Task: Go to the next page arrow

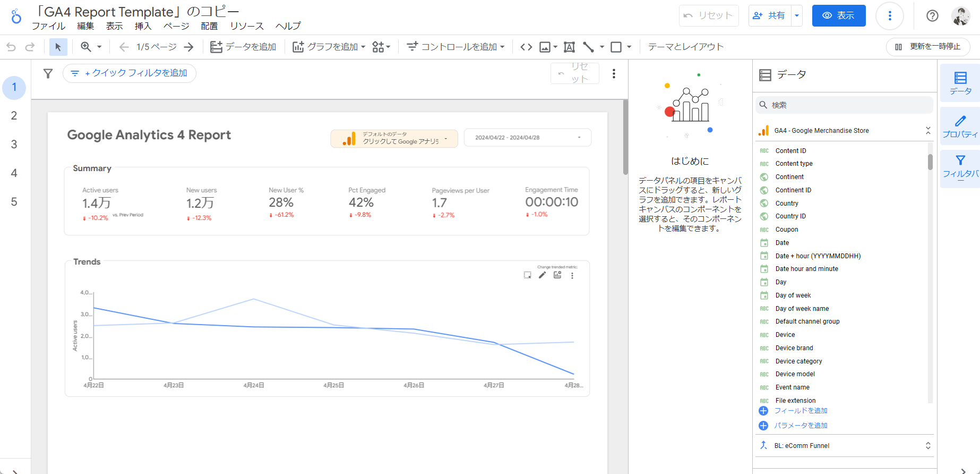Action: 188,47
